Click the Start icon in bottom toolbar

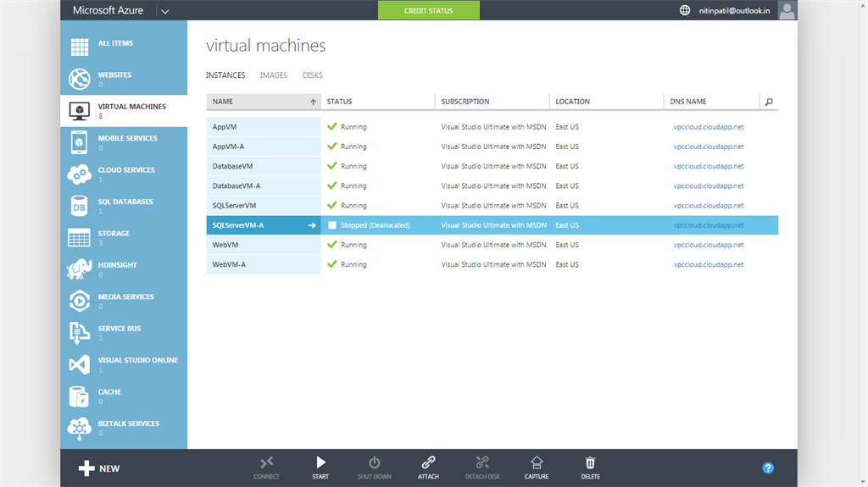[x=320, y=462]
